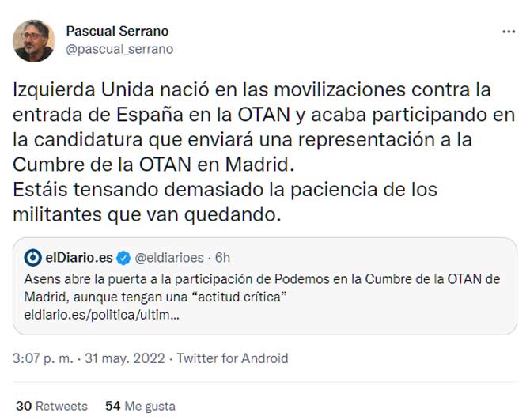The image size is (530, 420).
Task: Click the sentence starting 'Estáis tensando demasiado'
Action: click(x=225, y=191)
